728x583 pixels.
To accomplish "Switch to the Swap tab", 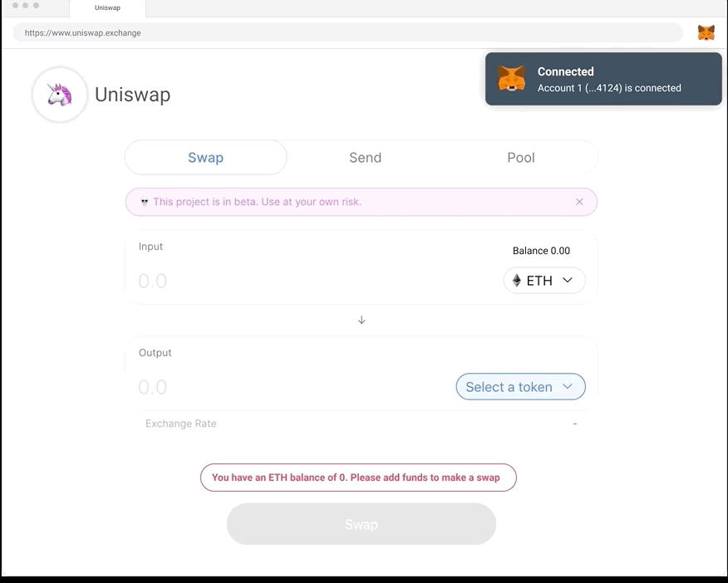I will tap(205, 158).
